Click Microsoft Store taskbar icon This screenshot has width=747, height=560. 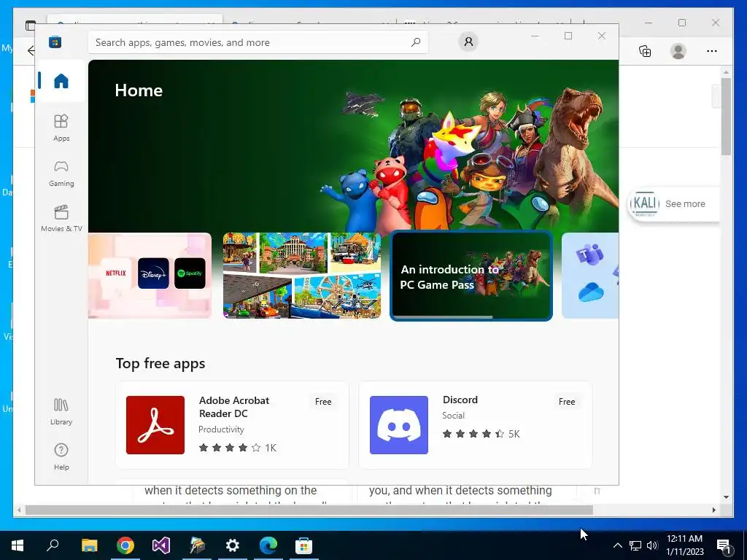[x=303, y=545]
